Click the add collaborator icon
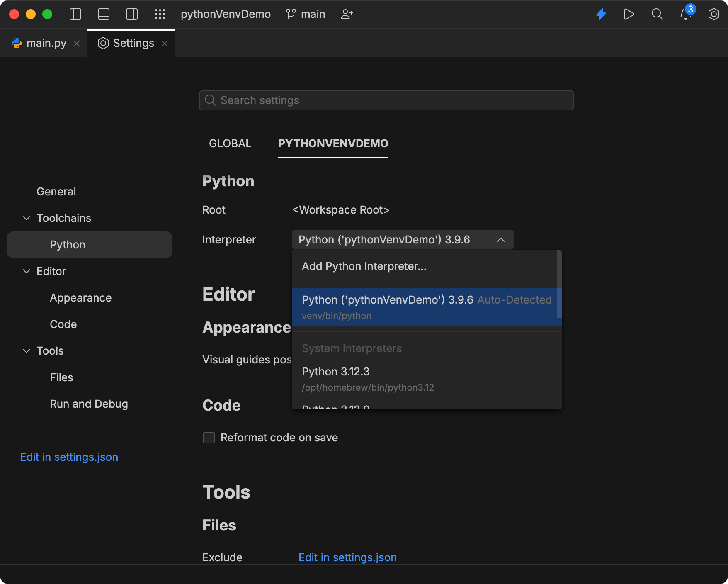728x584 pixels. [x=347, y=14]
